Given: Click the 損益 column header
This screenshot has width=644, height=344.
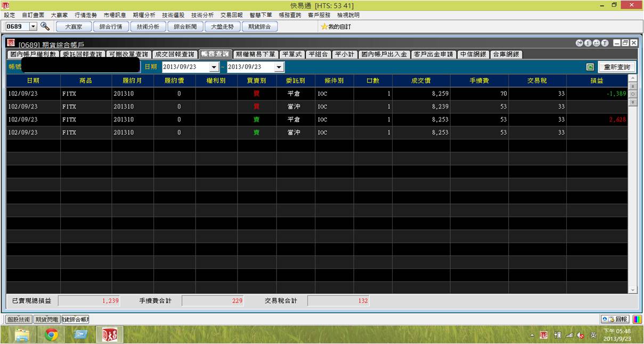Looking at the screenshot, I should pos(597,80).
